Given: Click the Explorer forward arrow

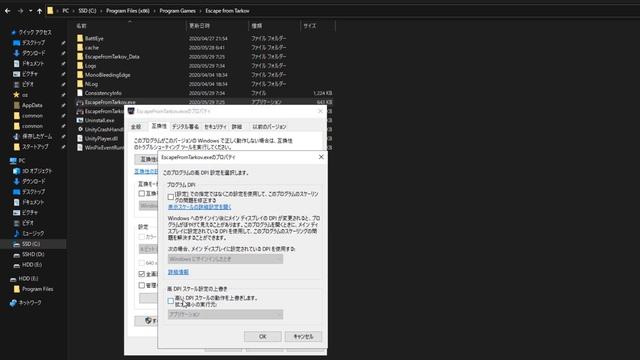Looking at the screenshot, I should pyautogui.click(x=20, y=11).
